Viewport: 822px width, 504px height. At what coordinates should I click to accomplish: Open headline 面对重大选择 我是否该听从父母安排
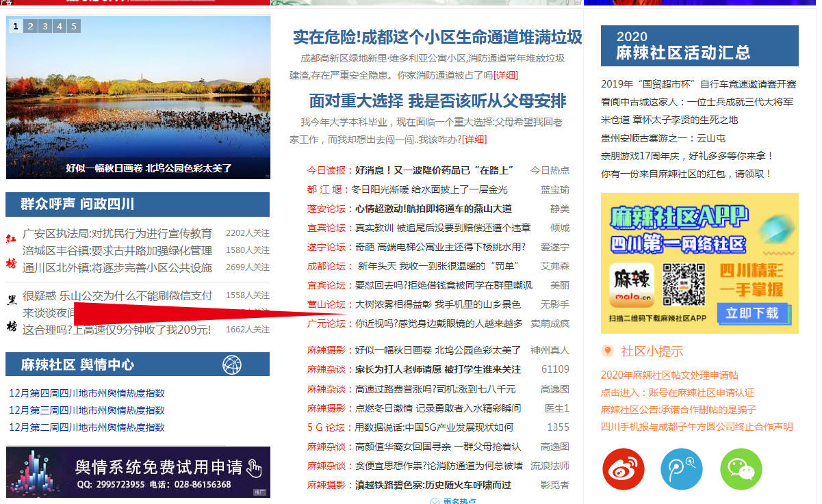point(437,101)
